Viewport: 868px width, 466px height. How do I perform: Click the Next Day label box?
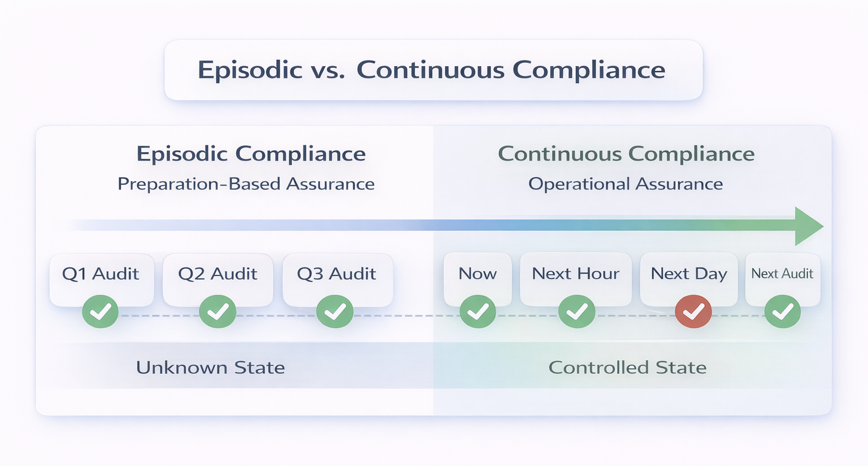(689, 274)
